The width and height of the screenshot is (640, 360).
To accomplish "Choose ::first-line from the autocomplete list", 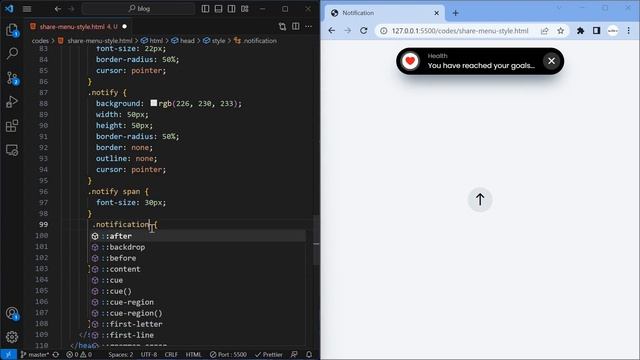I will coord(198,335).
